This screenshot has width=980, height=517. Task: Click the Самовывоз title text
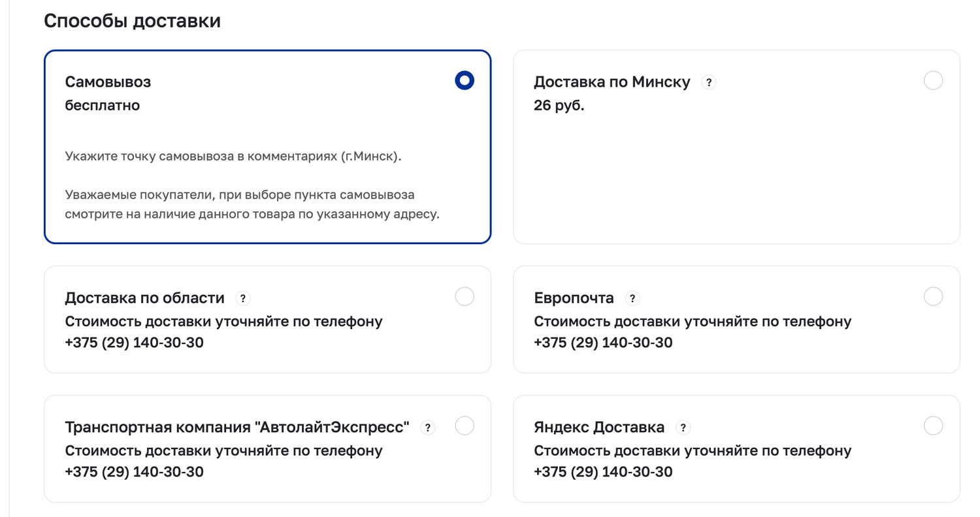(108, 82)
